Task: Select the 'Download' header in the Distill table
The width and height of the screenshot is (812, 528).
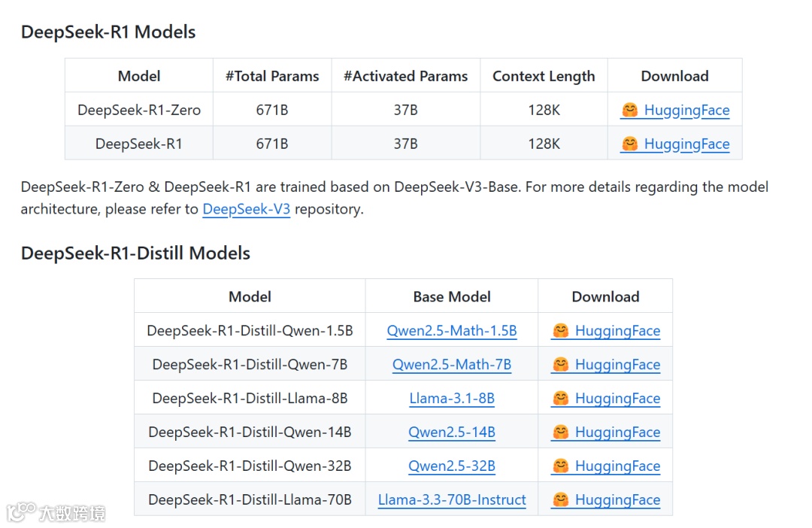Action: coord(605,296)
